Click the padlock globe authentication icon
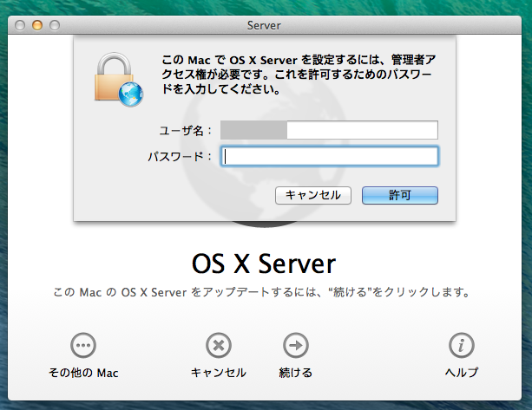532x410 pixels. click(x=118, y=80)
